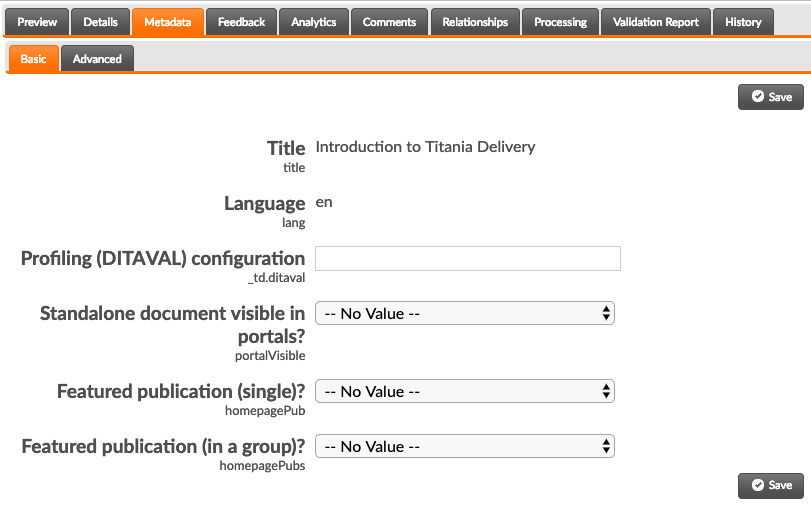Image resolution: width=811 pixels, height=509 pixels.
Task: View the Validation Report tab
Action: click(655, 22)
